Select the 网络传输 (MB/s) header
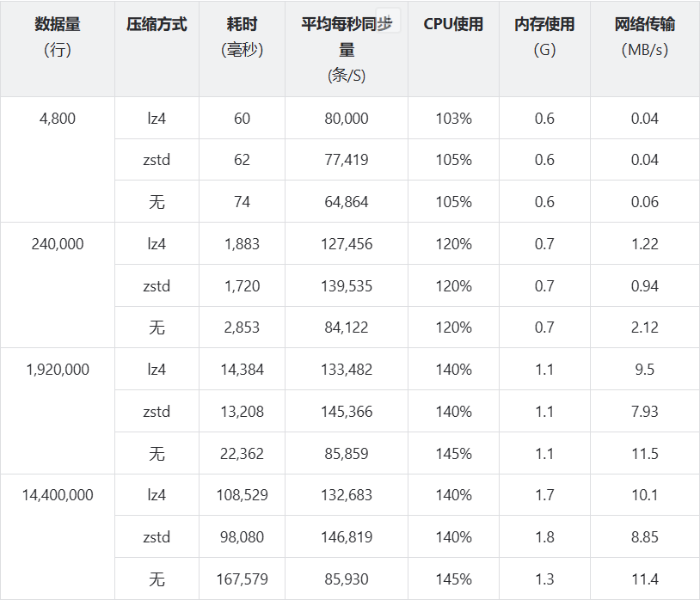 point(644,37)
